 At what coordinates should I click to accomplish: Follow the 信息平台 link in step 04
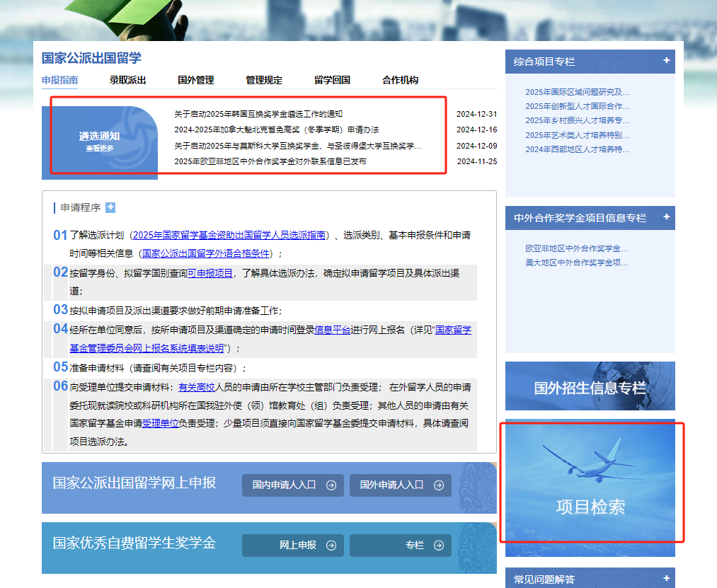(332, 330)
